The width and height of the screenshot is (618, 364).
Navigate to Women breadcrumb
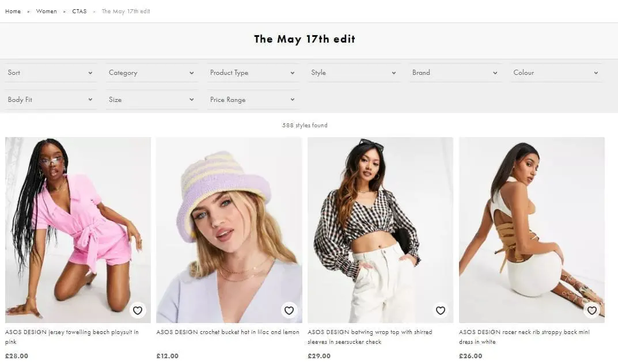click(x=47, y=12)
